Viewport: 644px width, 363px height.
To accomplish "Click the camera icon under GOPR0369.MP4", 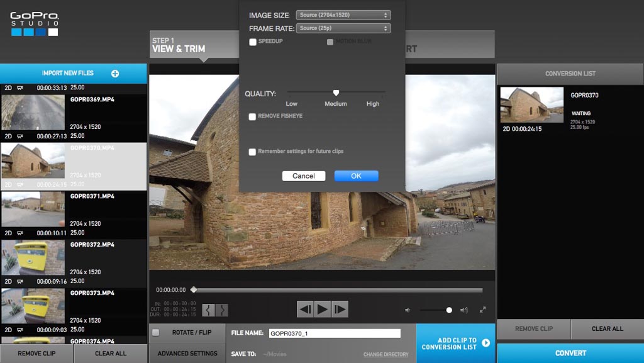I will tap(20, 136).
